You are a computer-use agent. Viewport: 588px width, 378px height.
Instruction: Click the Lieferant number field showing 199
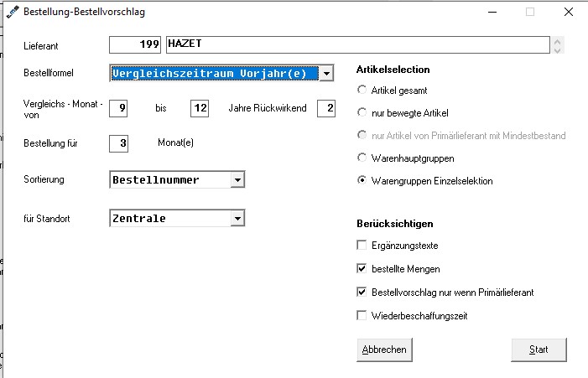[x=135, y=44]
